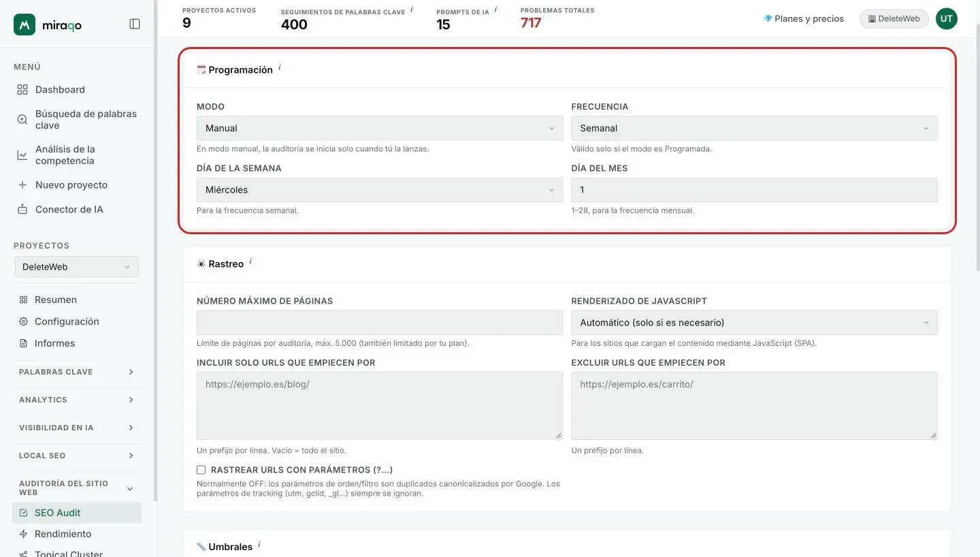Image resolution: width=980 pixels, height=557 pixels.
Task: Click the info icon next to Rastreo
Action: click(x=250, y=261)
